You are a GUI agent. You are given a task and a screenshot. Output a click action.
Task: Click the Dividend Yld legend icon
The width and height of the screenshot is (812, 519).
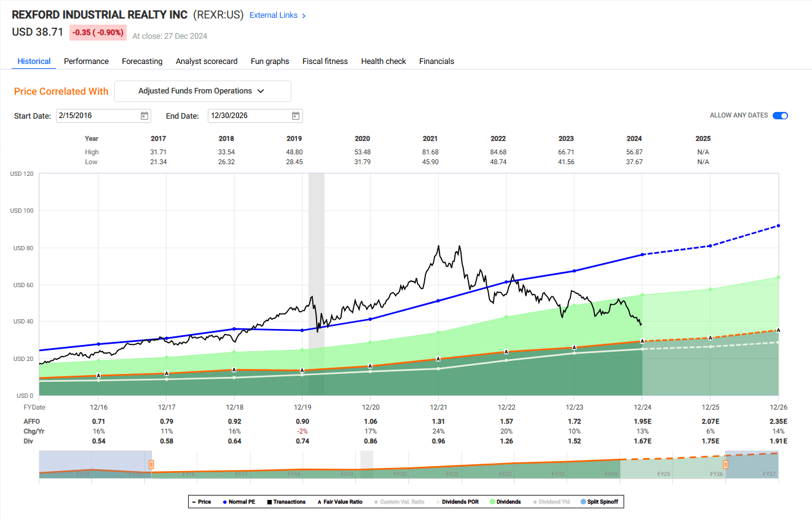pyautogui.click(x=534, y=501)
